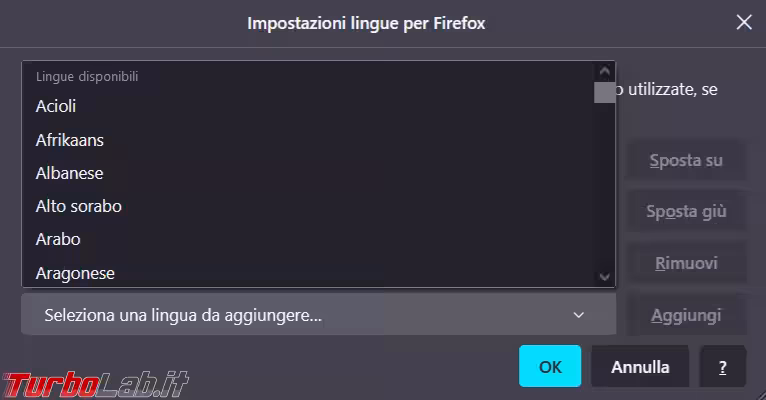Select the Alto sorabo language entry

[79, 206]
